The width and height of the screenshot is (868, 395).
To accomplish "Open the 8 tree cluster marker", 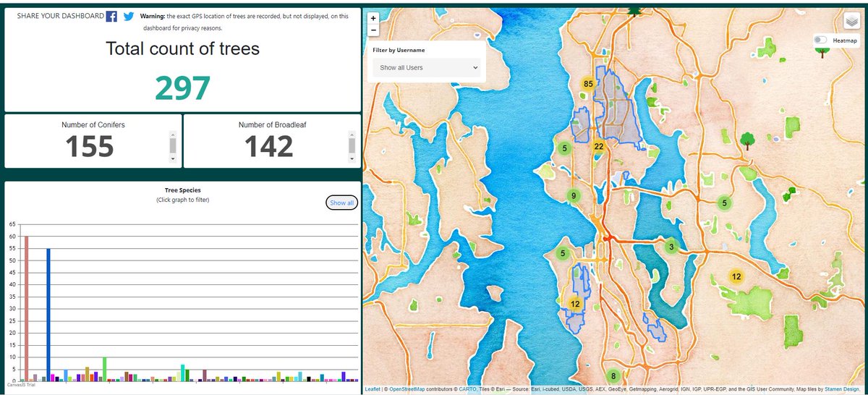I will (613, 375).
